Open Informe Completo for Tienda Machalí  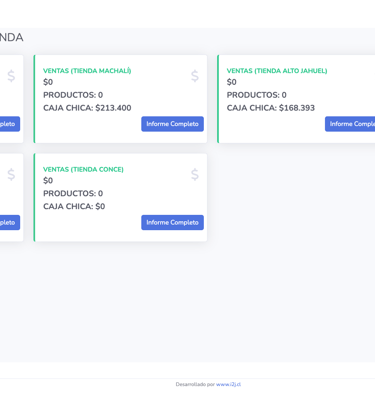pos(172,124)
